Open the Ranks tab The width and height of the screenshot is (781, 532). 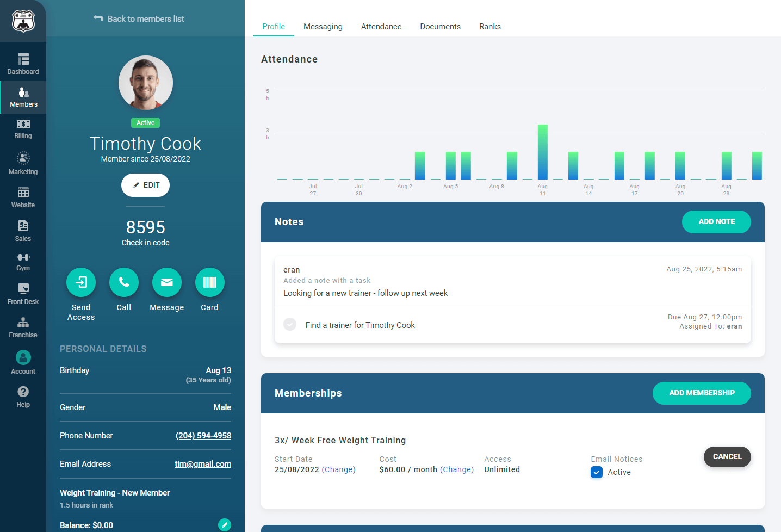[x=489, y=27]
